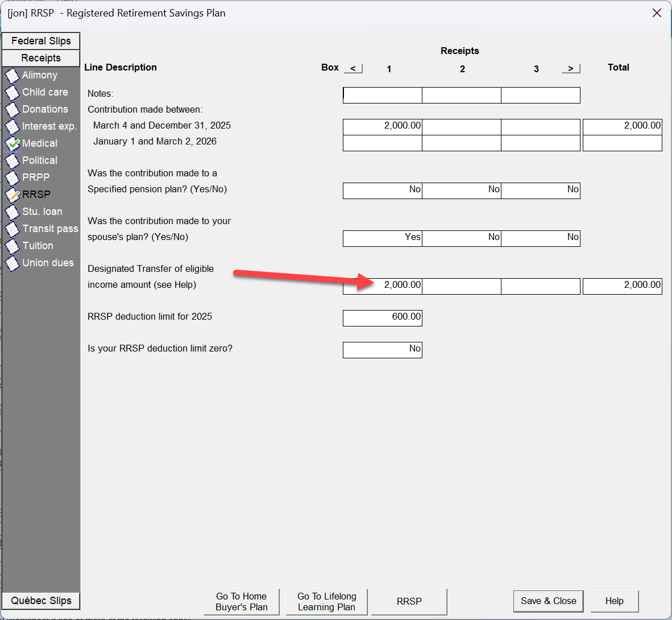Go to previous receipt boxes with < arrow
The height and width of the screenshot is (620, 672).
click(x=353, y=68)
